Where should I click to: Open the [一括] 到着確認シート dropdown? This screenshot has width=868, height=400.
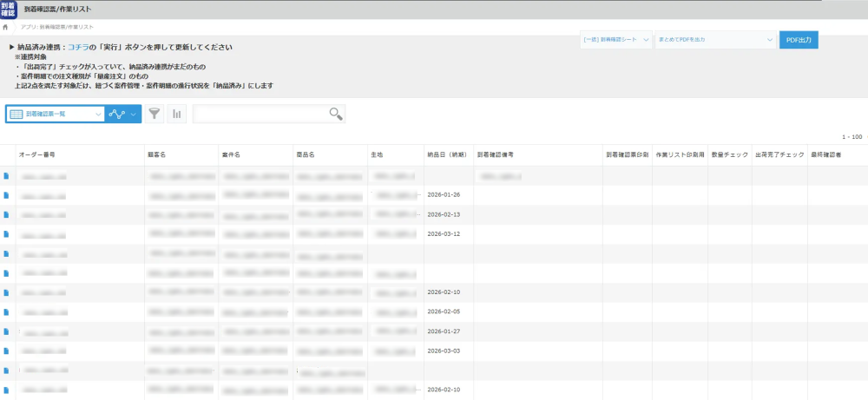(616, 40)
